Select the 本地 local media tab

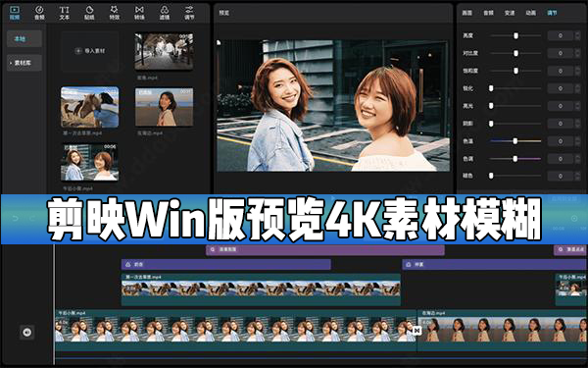(x=24, y=38)
